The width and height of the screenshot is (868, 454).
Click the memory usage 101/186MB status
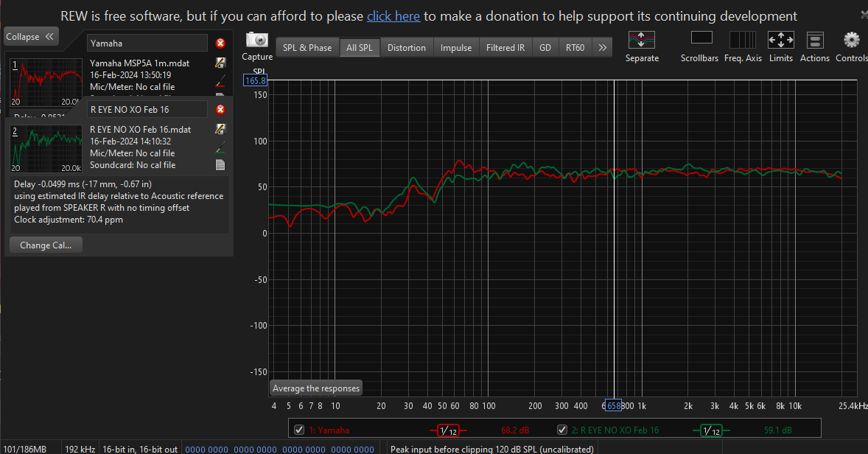25,449
